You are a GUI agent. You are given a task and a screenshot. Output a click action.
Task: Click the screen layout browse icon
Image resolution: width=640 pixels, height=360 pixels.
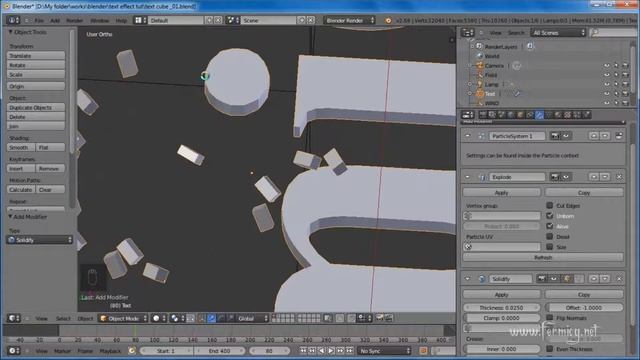pyautogui.click(x=140, y=20)
